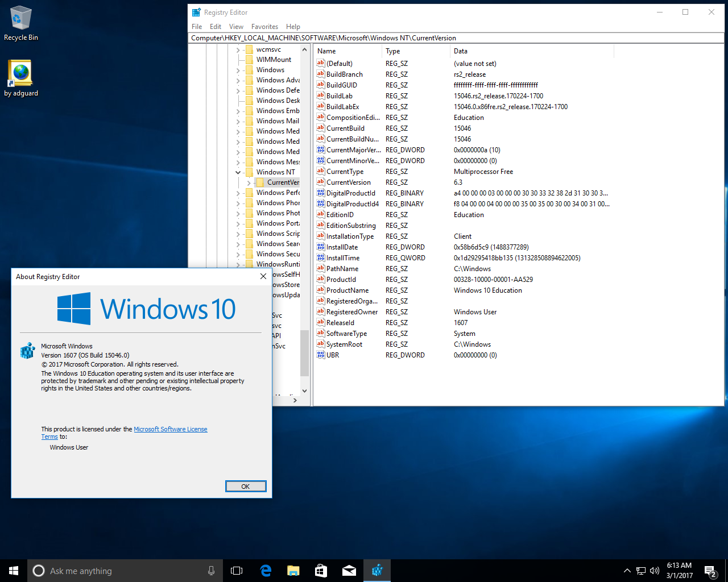Open the Favorites menu
Screen dimensions: 728x582
tap(264, 27)
